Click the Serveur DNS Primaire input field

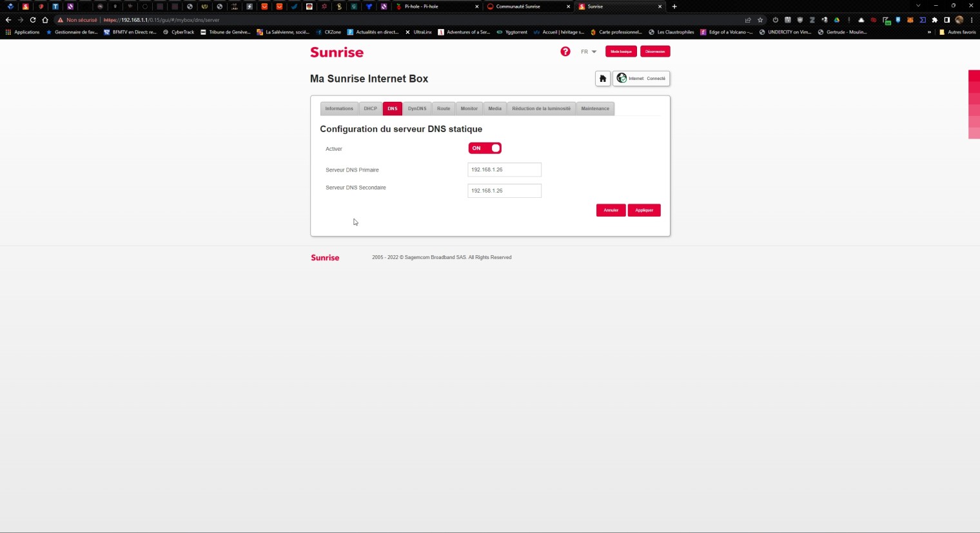504,170
